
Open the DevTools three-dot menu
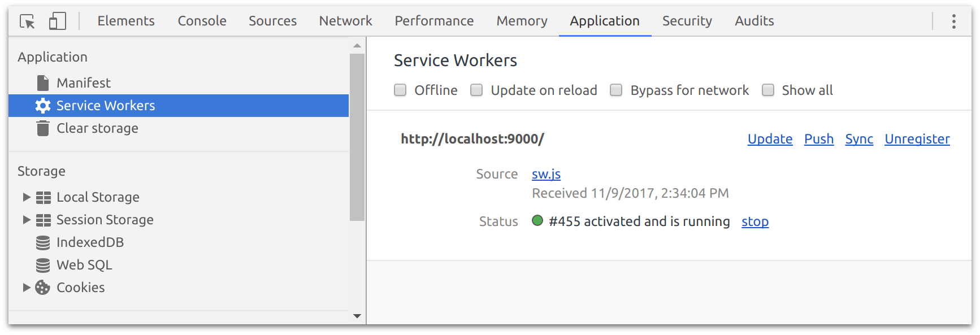[953, 21]
